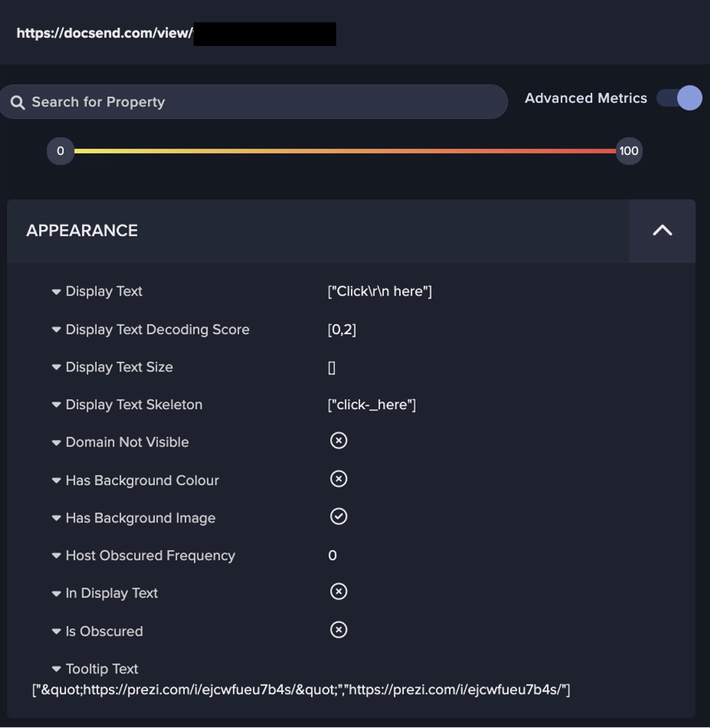Viewport: 710px width, 728px height.
Task: Expand the Display Text Decoding Score entry
Action: coord(56,330)
